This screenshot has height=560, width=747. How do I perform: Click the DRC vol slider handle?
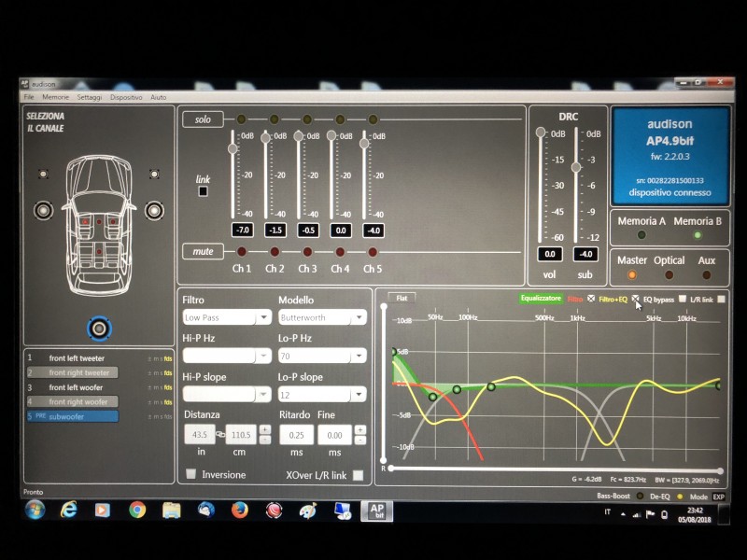pyautogui.click(x=541, y=132)
